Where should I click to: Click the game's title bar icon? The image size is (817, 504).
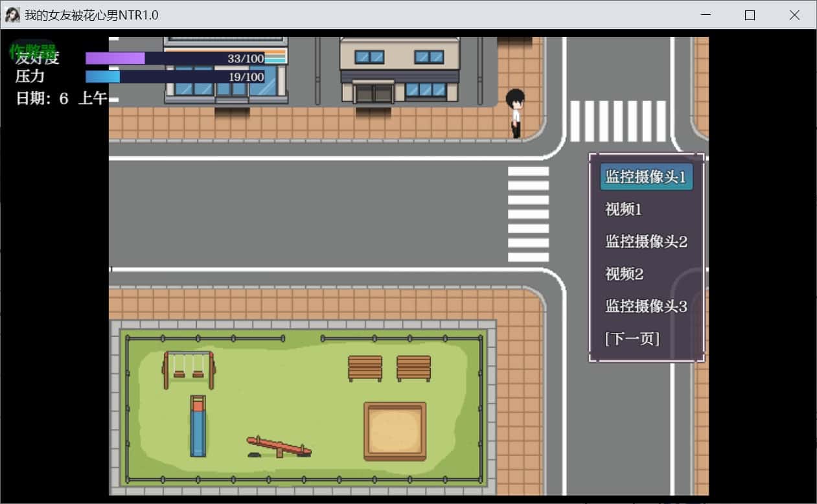click(x=12, y=15)
